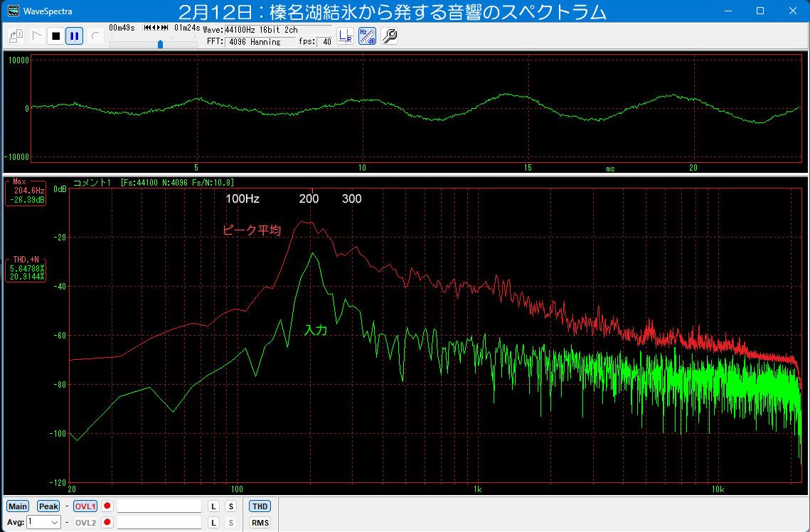This screenshot has width=810, height=532.
Task: Click the OVL1 overlay name text field
Action: [x=159, y=506]
